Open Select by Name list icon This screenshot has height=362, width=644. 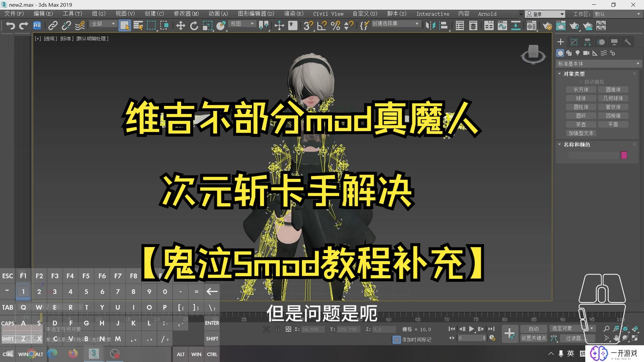[138, 25]
